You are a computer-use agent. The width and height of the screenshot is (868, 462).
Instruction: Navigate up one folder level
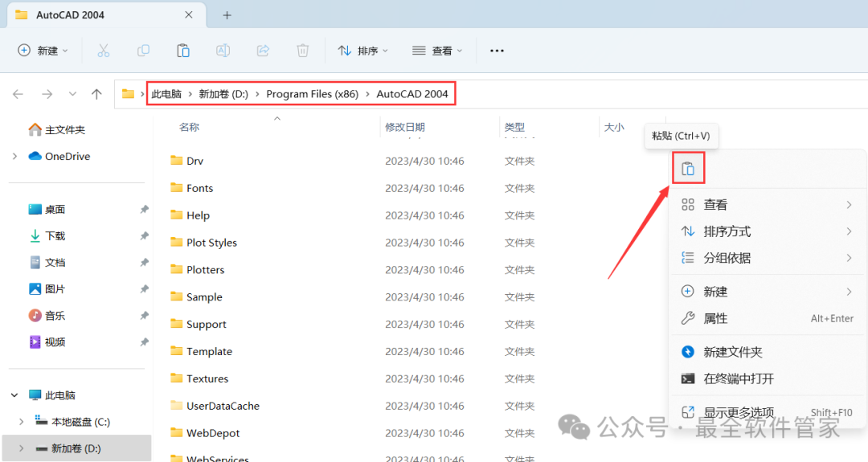click(x=97, y=94)
